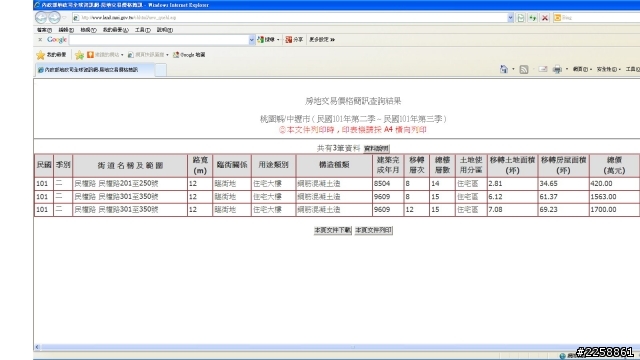Image resolution: width=640 pixels, height=360 pixels.
Task: Click the 資料說明 button
Action: (x=376, y=149)
